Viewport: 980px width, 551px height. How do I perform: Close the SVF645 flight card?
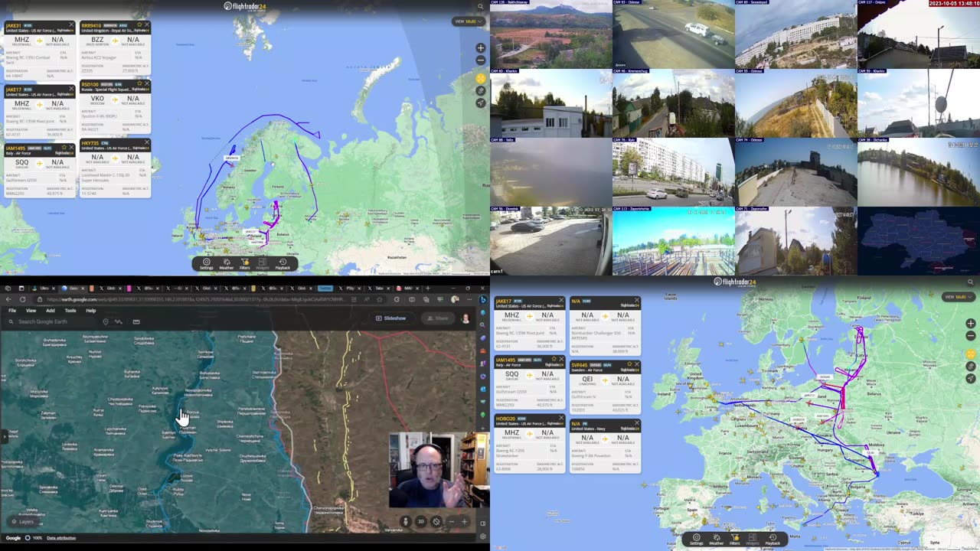[637, 365]
